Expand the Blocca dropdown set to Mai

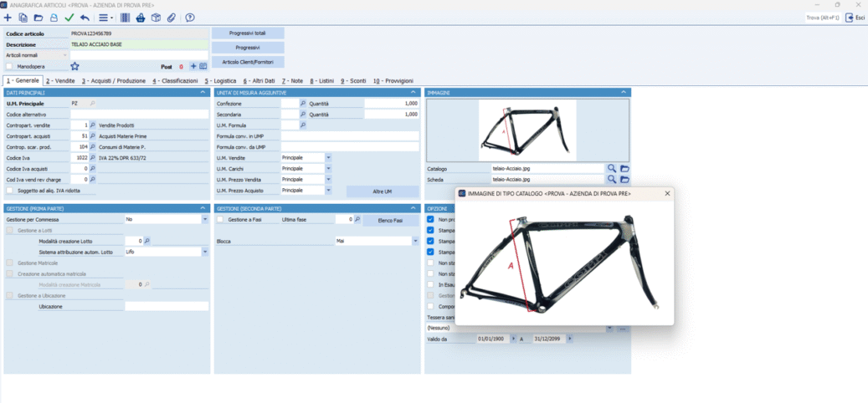[415, 241]
